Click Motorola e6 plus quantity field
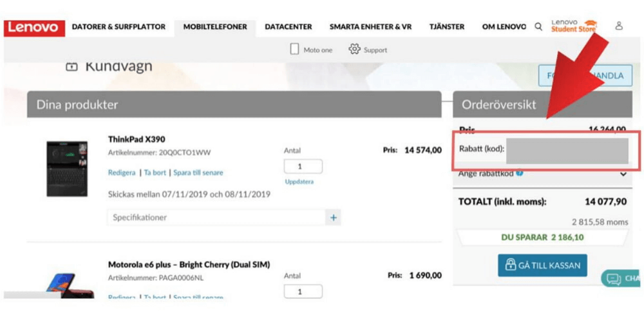The image size is (644, 322). (x=303, y=291)
